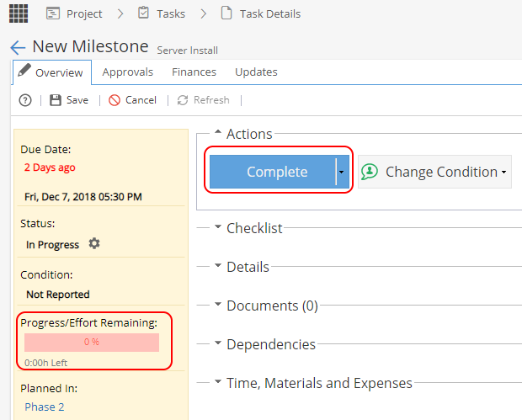This screenshot has width=522, height=420.
Task: Click the Refresh arrows icon
Action: (x=183, y=100)
